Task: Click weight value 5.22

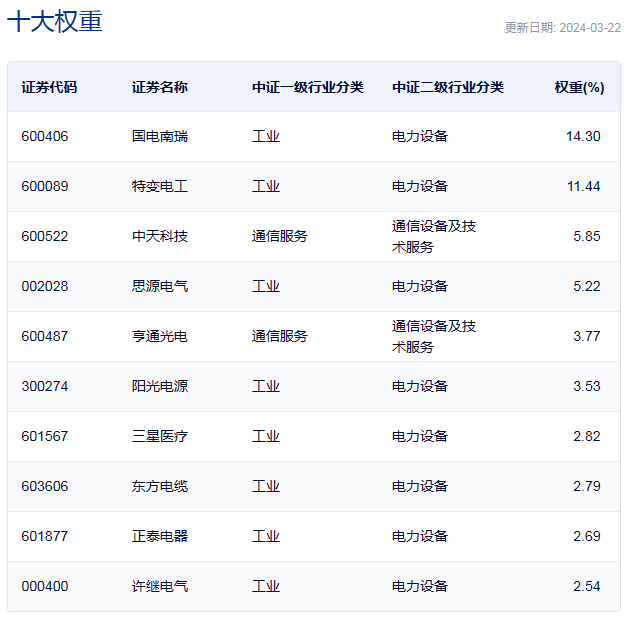Action: pyautogui.click(x=587, y=287)
